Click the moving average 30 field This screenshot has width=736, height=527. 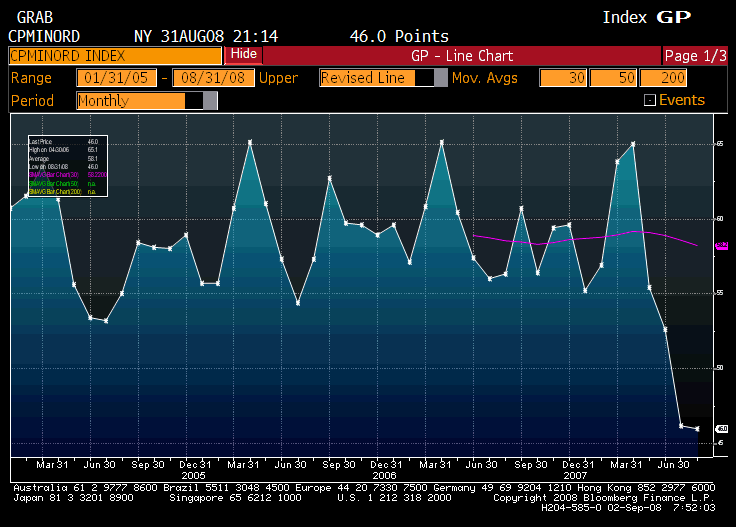pyautogui.click(x=563, y=78)
